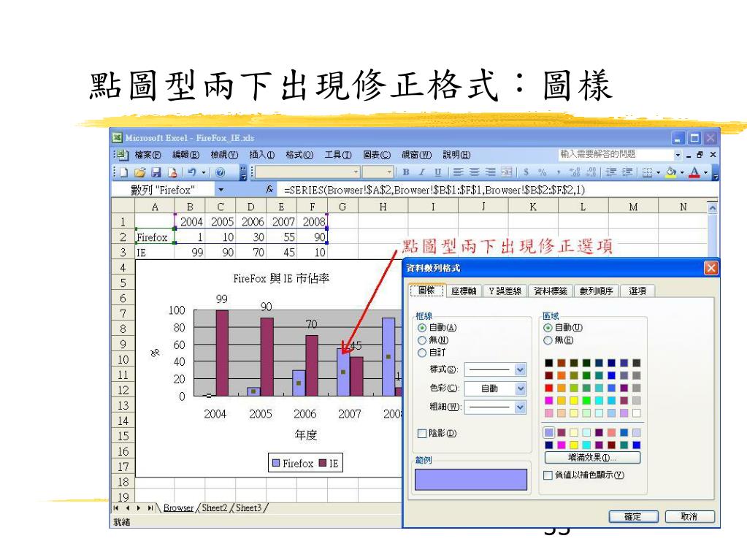Click the Borders icon

647,172
